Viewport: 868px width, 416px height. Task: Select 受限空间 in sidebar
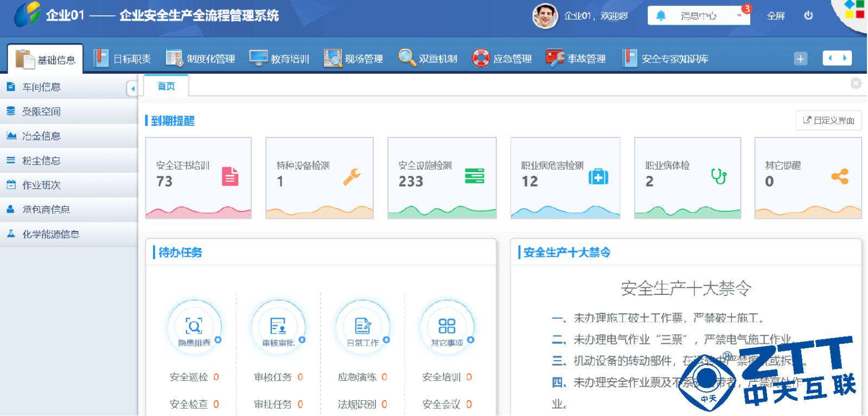[x=68, y=111]
